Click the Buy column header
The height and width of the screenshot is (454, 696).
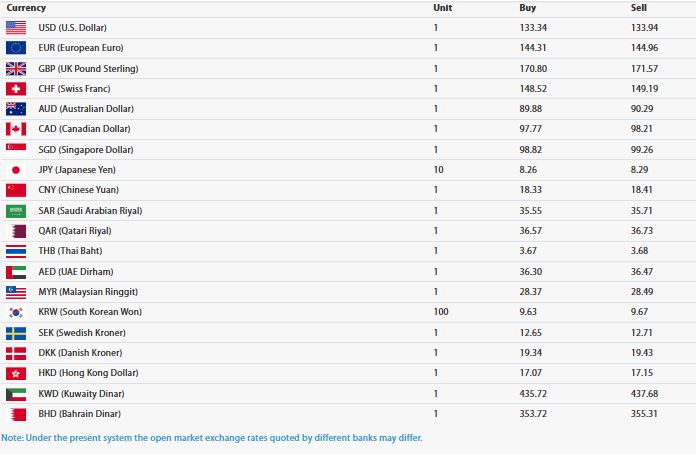point(528,8)
